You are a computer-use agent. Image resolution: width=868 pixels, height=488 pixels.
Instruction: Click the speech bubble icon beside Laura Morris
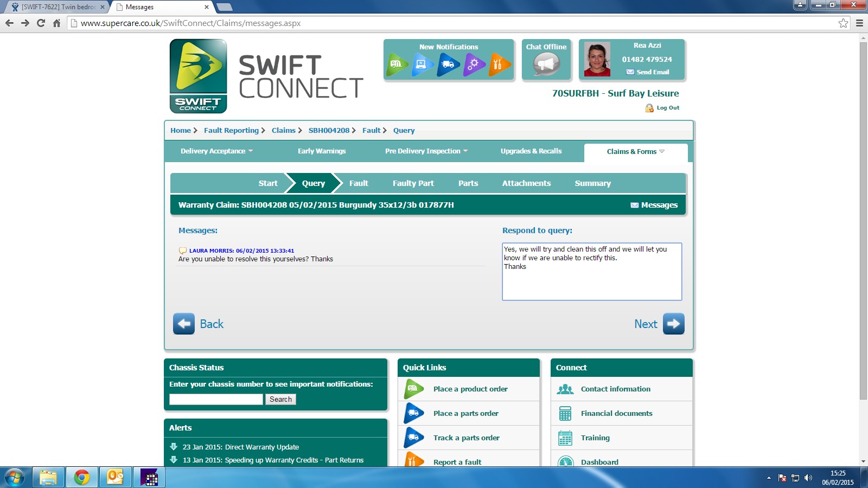[x=183, y=251]
